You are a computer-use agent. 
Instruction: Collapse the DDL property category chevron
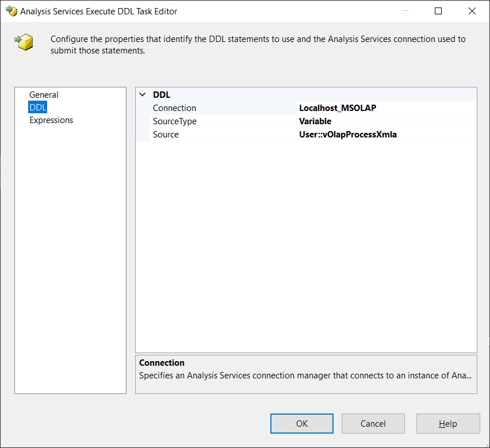[143, 95]
